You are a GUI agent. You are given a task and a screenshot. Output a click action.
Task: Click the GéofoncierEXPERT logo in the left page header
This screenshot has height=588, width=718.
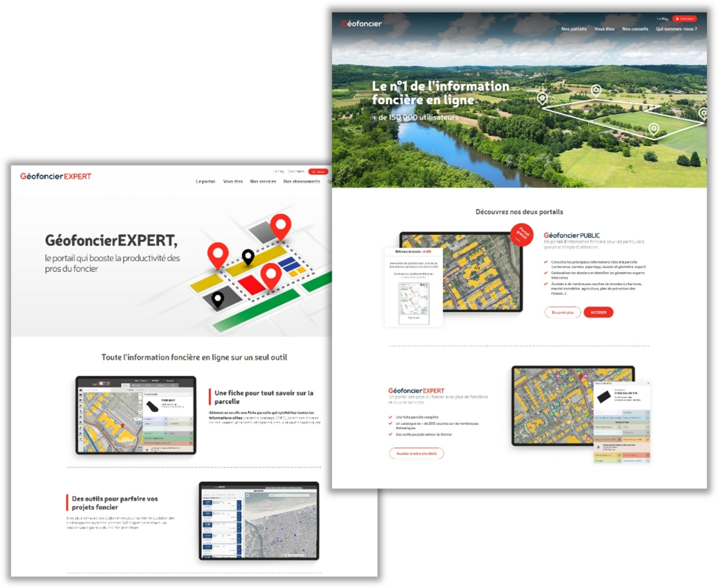[x=56, y=177]
